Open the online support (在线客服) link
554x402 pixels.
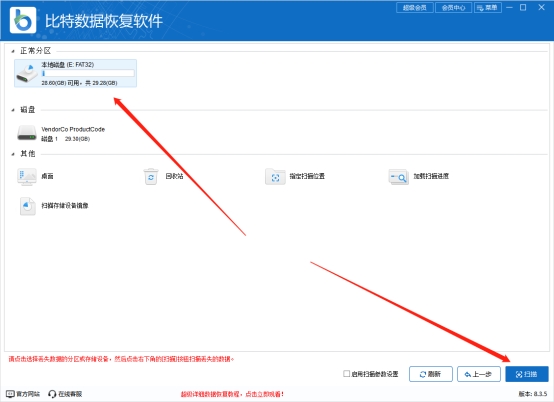pos(70,394)
